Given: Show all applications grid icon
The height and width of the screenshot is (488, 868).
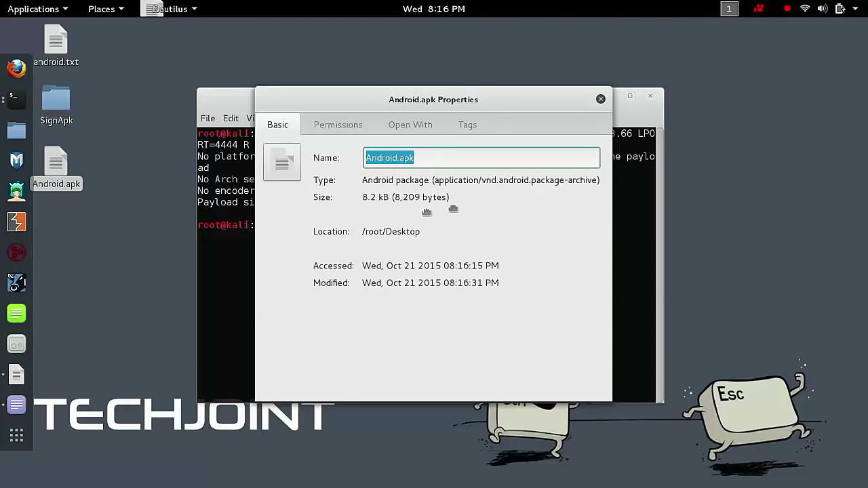Looking at the screenshot, I should pyautogui.click(x=16, y=436).
